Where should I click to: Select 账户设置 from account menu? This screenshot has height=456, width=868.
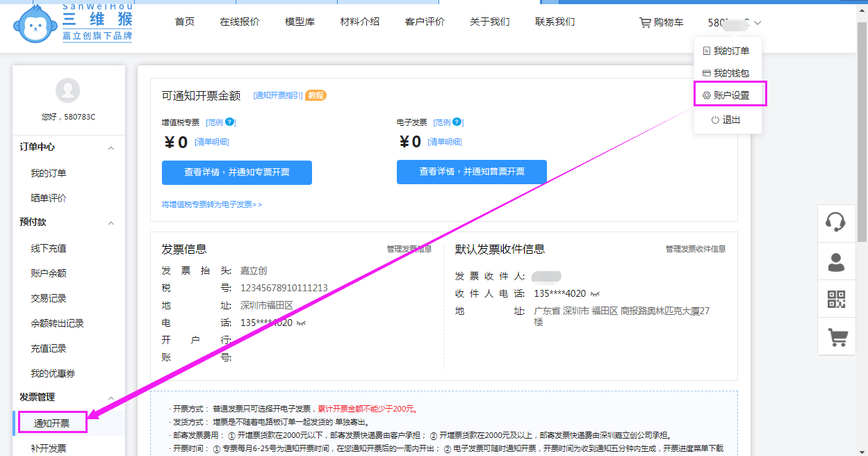tap(730, 95)
